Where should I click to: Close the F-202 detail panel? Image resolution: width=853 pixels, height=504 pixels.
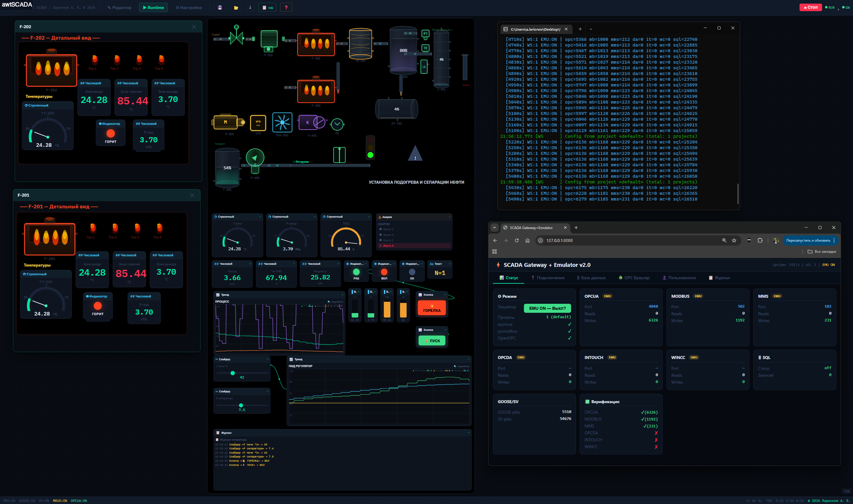(x=194, y=27)
